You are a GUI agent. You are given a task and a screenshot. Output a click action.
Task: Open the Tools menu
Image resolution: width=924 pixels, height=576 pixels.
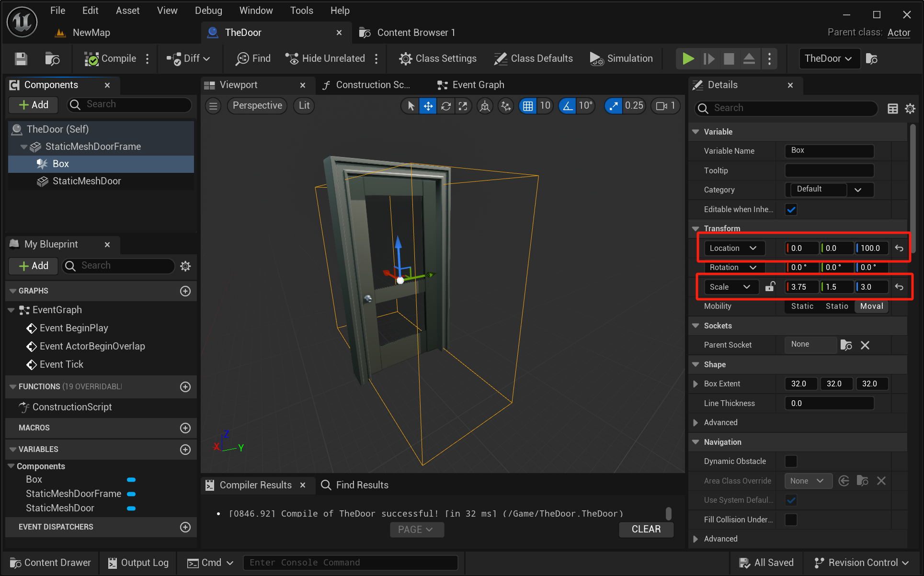coord(301,11)
